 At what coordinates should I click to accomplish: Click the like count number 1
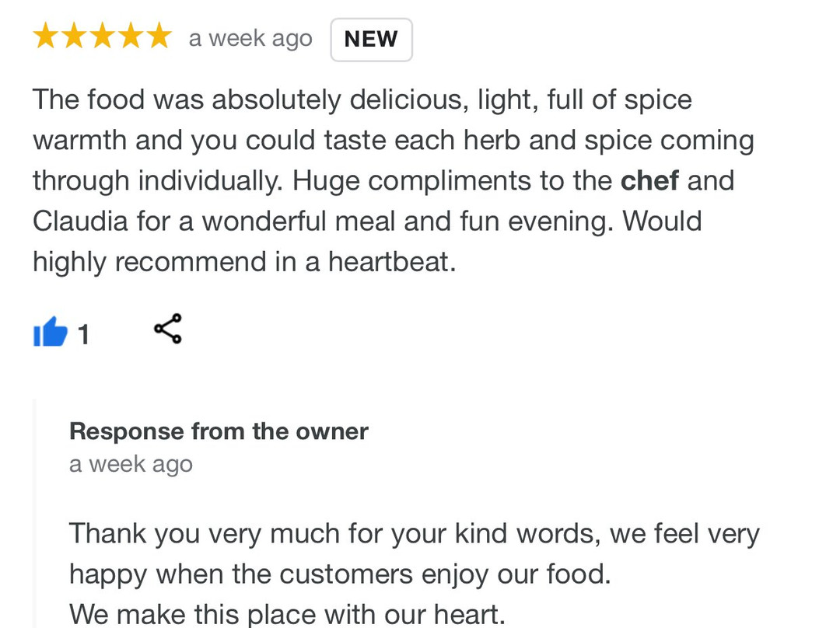pos(83,335)
